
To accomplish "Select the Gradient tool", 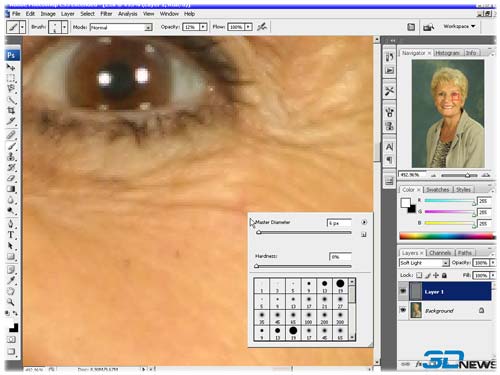I will [11, 189].
